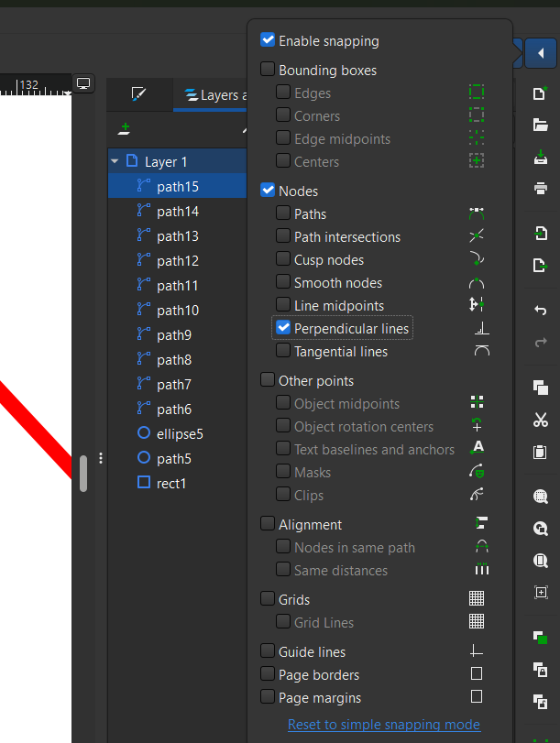Click the Perpendicular lines snap icon
560x743 pixels.
tap(482, 328)
